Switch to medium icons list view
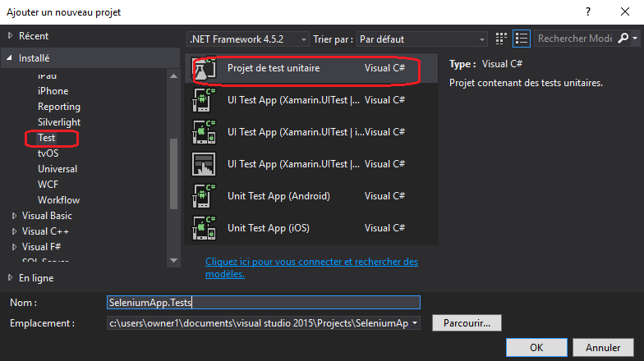644x361 pixels. [x=521, y=39]
